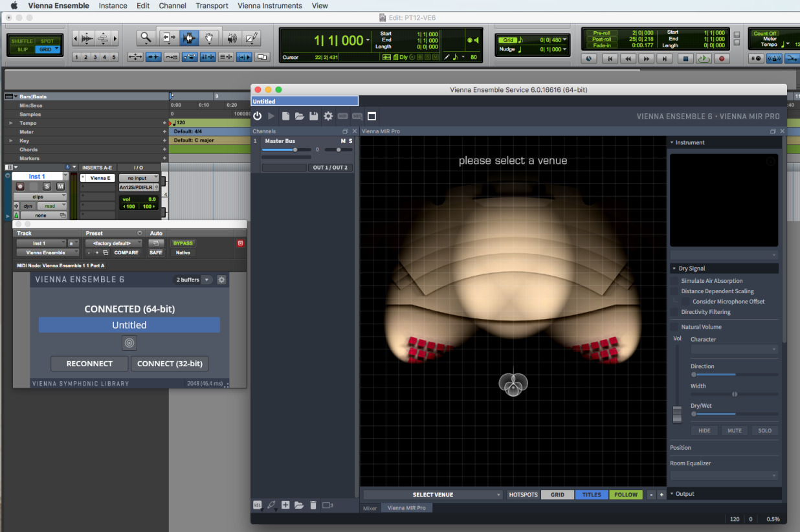Select the Scrubber speaker tool
The image size is (800, 532).
(232, 38)
